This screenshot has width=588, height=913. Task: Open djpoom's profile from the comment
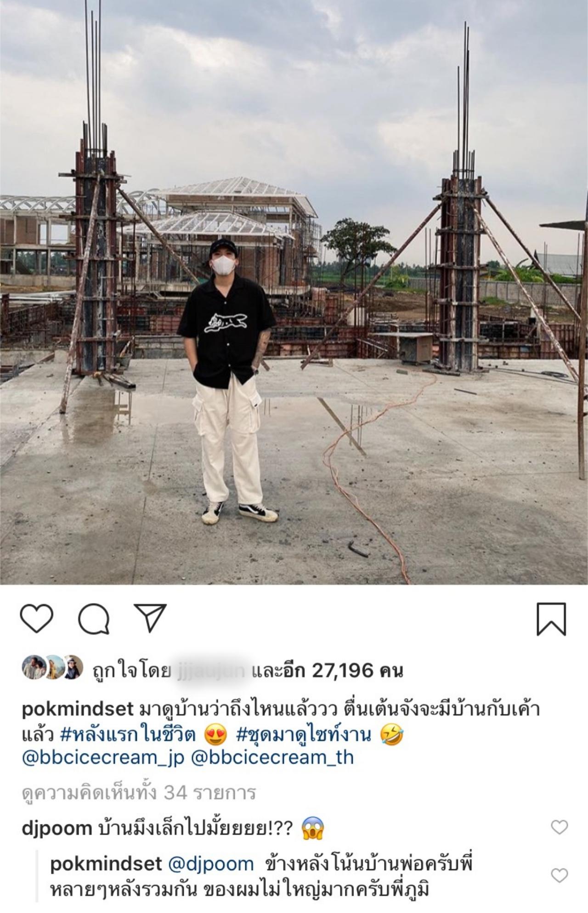[57, 828]
